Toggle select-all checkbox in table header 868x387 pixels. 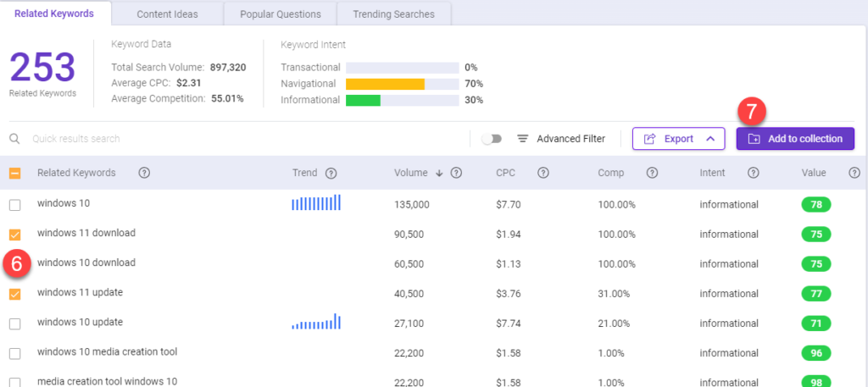15,173
